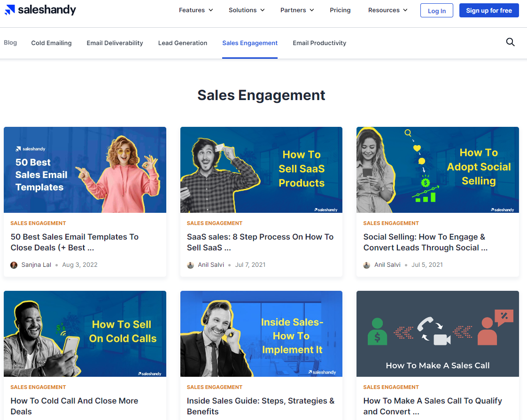Click the date Aug 3, 2022
The height and width of the screenshot is (420, 527).
(80, 265)
